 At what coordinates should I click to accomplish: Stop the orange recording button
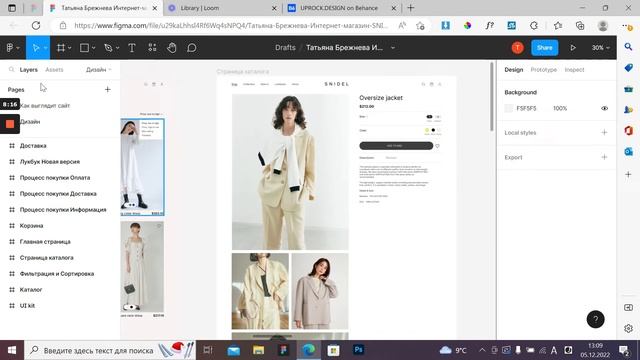[10, 124]
